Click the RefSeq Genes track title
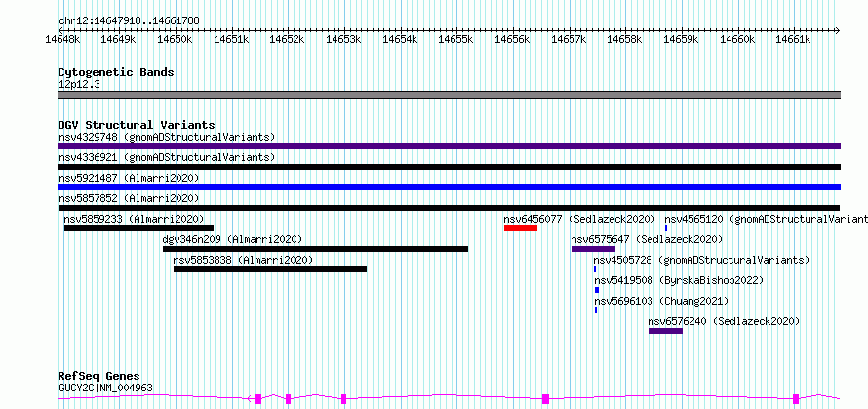Image resolution: width=868 pixels, height=409 pixels. (x=99, y=377)
